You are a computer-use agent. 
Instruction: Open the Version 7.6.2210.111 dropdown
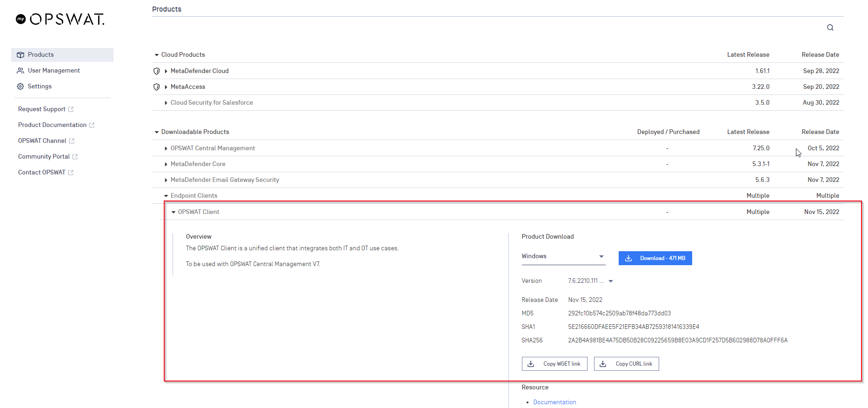[x=591, y=281]
